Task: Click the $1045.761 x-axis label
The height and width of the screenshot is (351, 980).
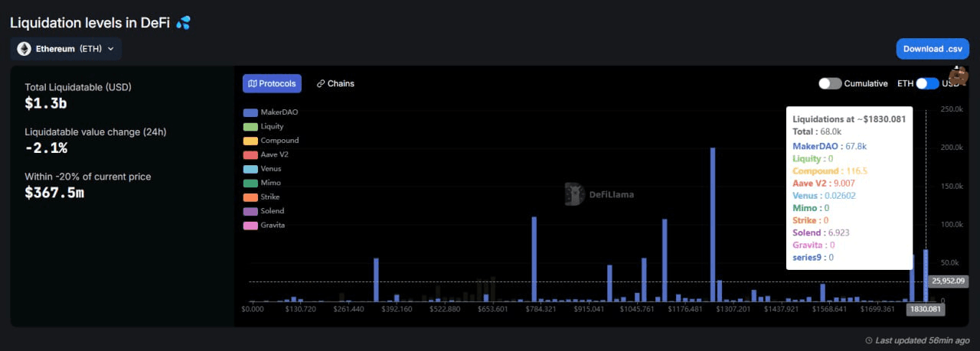Action: point(637,310)
